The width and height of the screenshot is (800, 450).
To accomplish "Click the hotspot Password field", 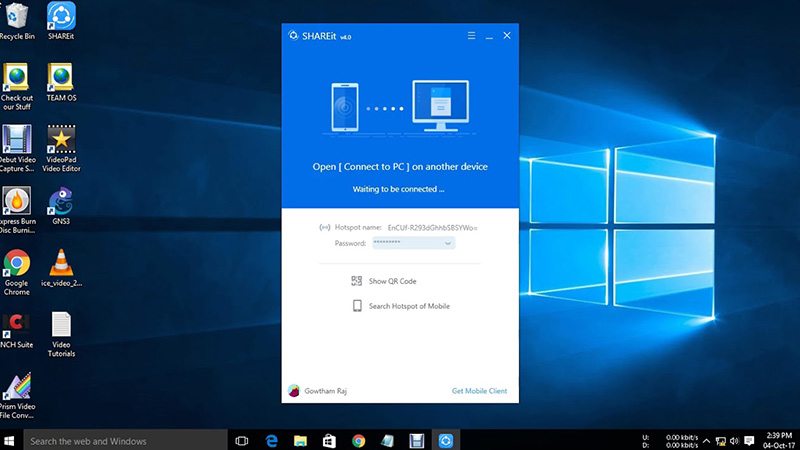I will pyautogui.click(x=413, y=243).
